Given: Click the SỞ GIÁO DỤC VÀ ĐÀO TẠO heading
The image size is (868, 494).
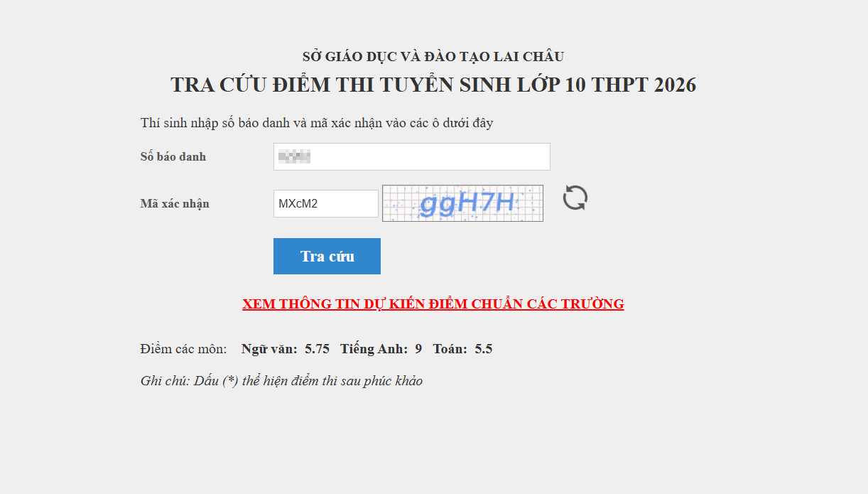Looking at the screenshot, I should [433, 56].
